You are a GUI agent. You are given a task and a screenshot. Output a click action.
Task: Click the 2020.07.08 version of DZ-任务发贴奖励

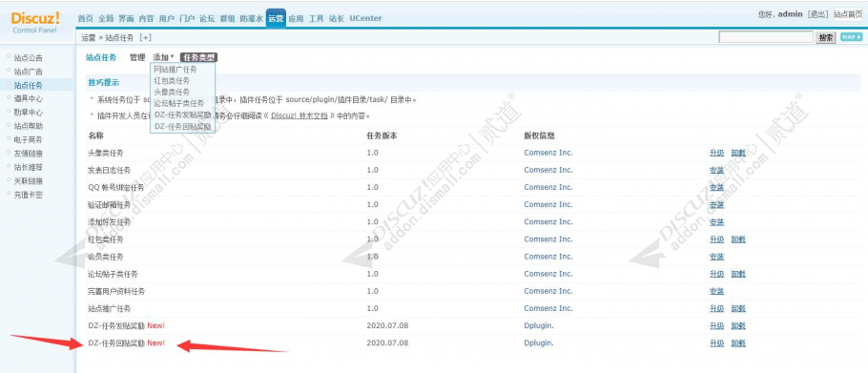387,325
